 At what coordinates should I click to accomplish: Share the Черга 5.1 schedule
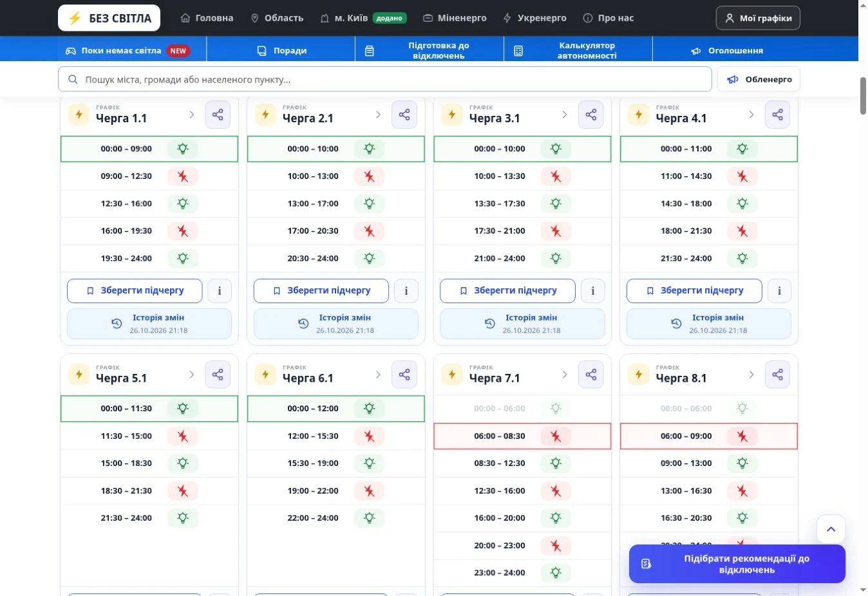point(218,375)
